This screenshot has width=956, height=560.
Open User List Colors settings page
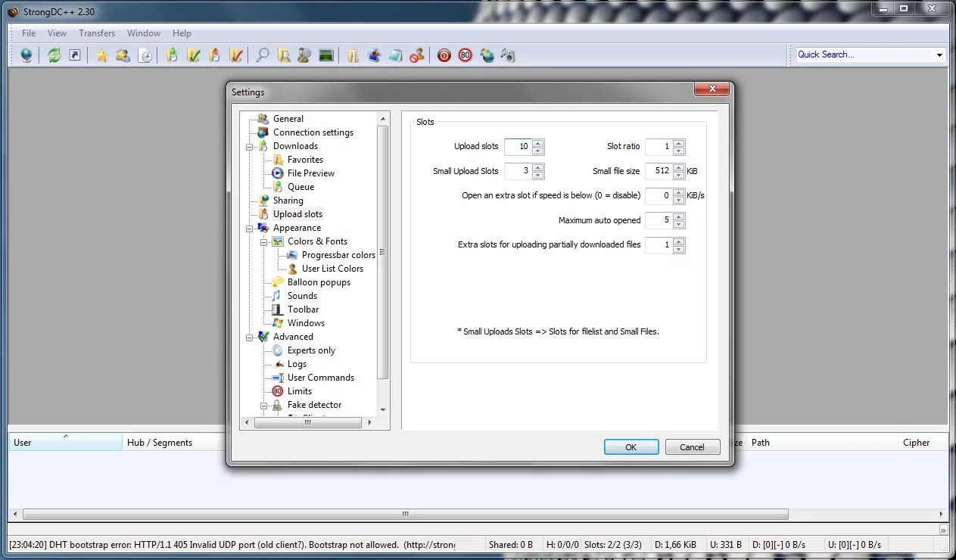click(332, 269)
